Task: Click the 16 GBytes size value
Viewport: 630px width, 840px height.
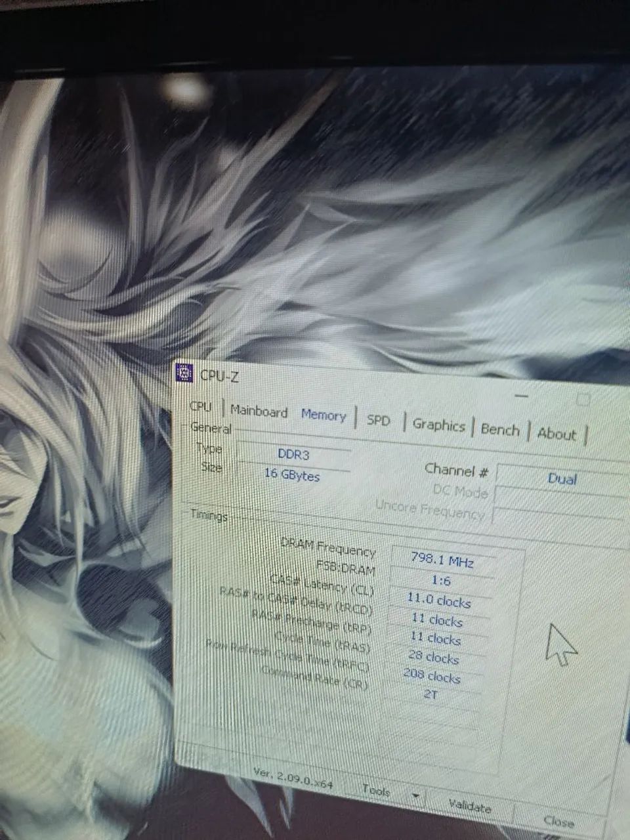Action: click(x=292, y=474)
